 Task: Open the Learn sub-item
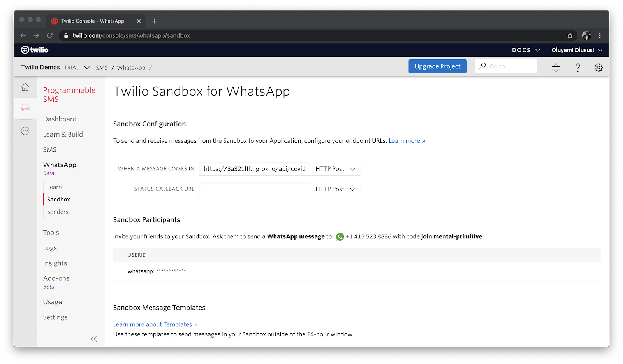54,187
